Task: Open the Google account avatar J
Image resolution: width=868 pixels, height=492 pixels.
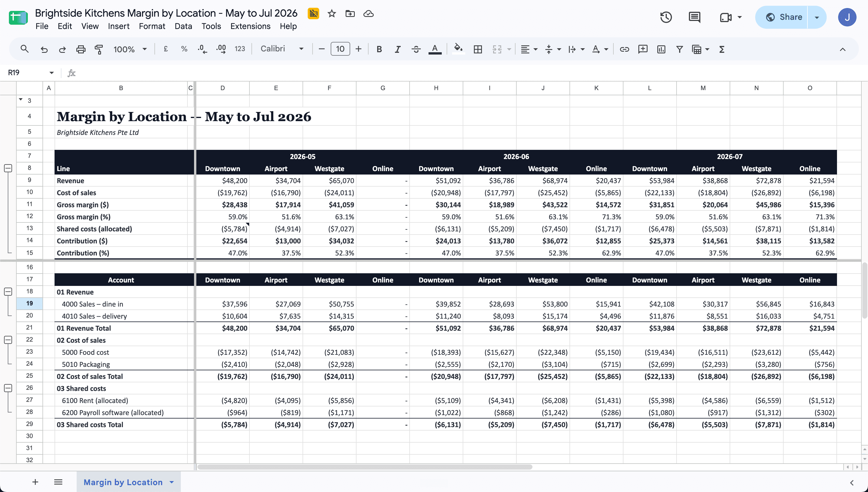Action: (847, 17)
